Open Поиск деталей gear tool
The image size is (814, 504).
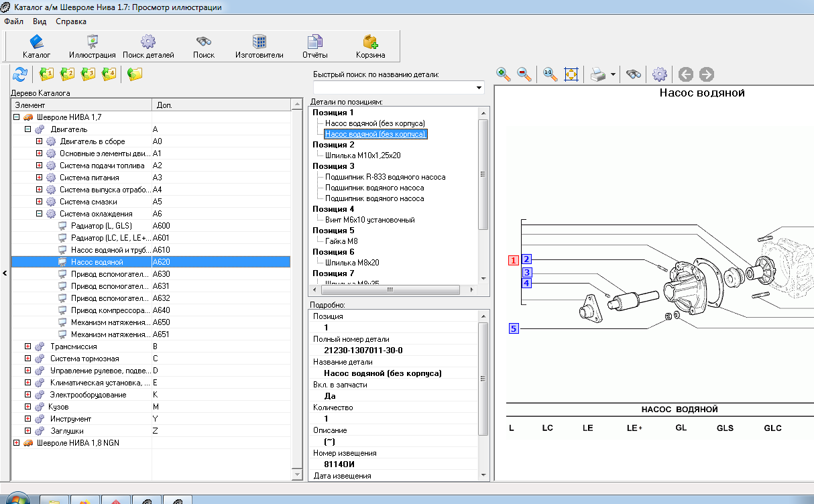[x=148, y=46]
